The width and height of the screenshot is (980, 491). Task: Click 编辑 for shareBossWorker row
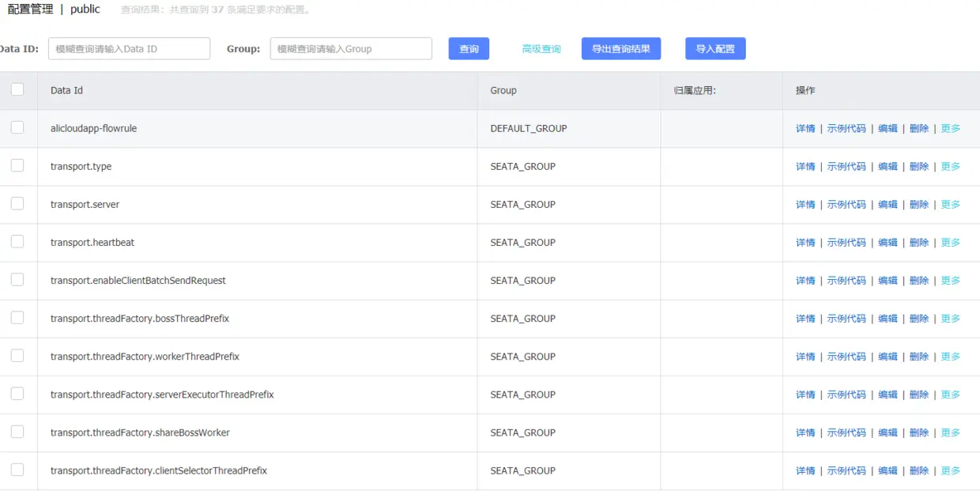tap(888, 432)
